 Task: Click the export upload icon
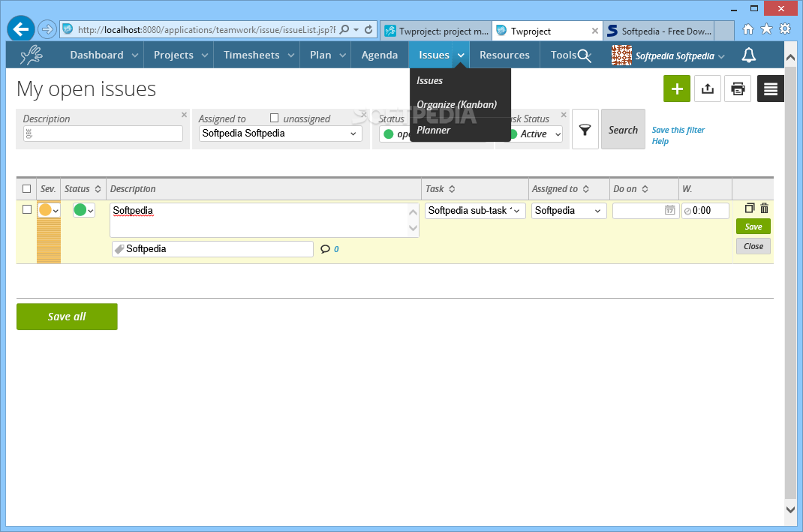coord(707,89)
